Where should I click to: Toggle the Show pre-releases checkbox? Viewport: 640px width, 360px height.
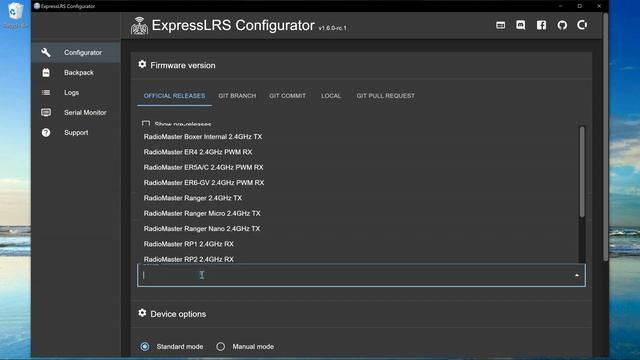(146, 123)
